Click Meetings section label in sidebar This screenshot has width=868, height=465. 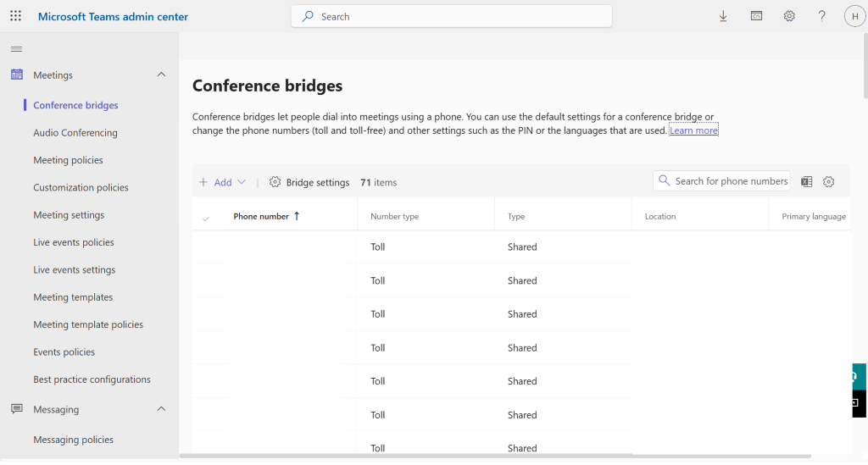(x=53, y=75)
